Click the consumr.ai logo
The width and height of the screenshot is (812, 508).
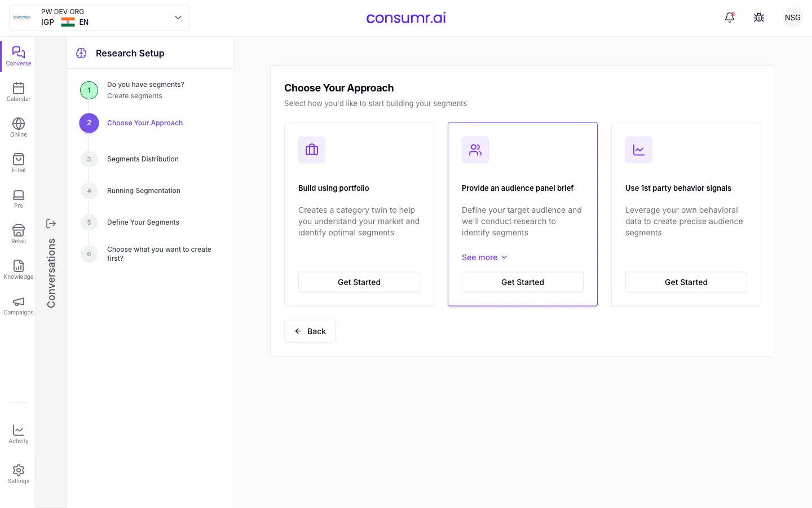(x=406, y=18)
